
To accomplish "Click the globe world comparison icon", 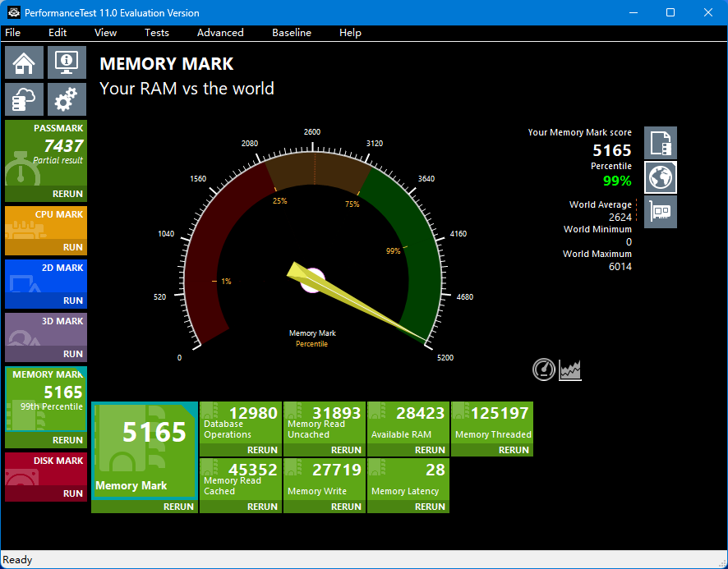I will point(661,177).
